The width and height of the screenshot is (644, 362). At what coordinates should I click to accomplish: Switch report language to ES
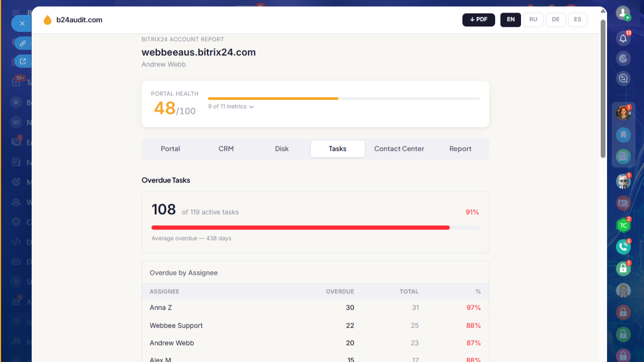click(577, 20)
